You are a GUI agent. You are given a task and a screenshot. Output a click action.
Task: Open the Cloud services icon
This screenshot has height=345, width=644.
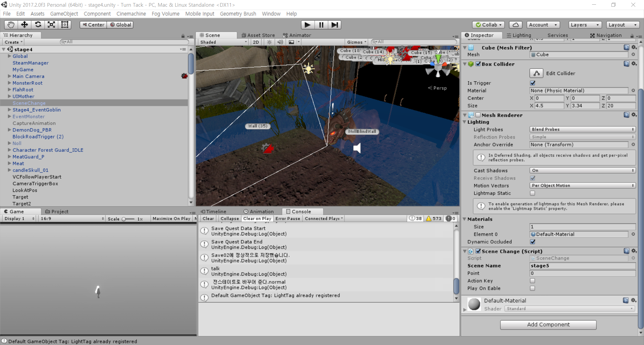pos(516,25)
